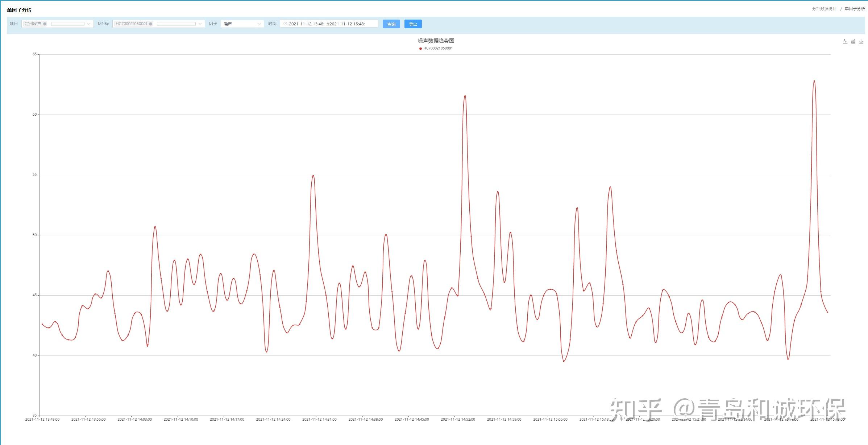This screenshot has height=445, width=868.
Task: Expand the 项目 project dropdown arrow
Action: tap(89, 24)
